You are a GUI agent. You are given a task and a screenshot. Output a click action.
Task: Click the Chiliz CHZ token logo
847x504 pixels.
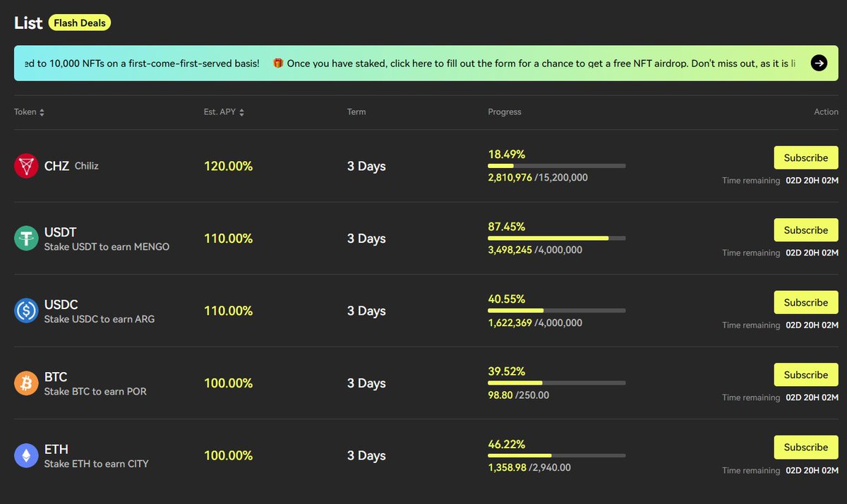[26, 166]
